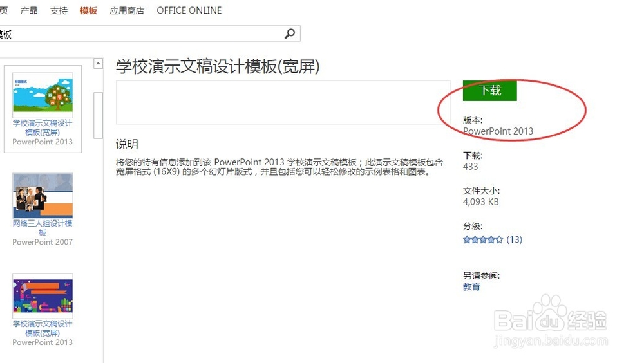Screen dimensions: 644x363
Task: Click the green 下载 download button
Action: pos(489,90)
